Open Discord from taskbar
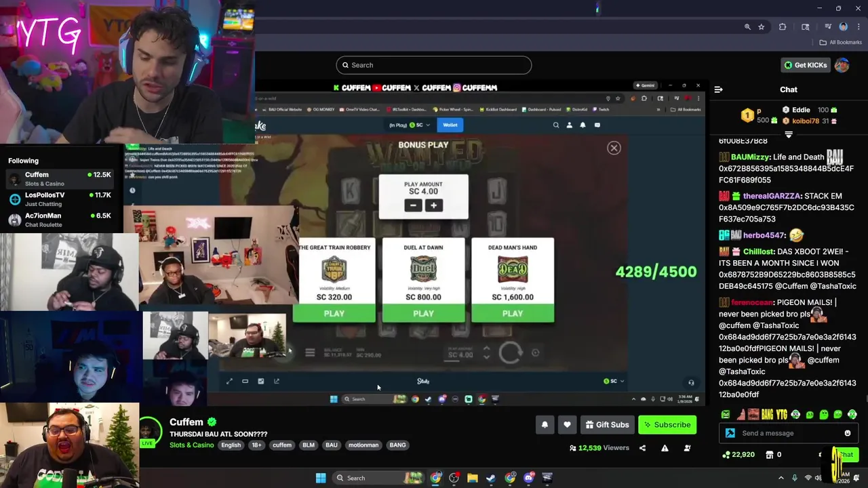The image size is (868, 488). (x=529, y=478)
